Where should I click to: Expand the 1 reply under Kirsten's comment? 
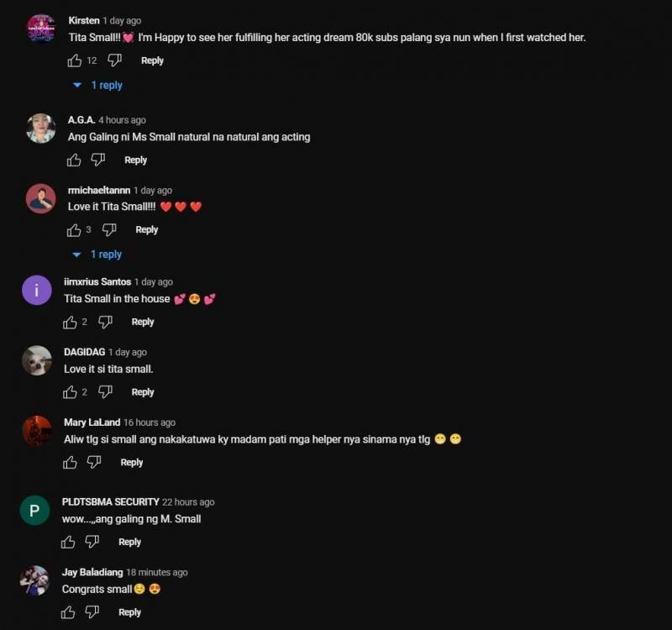[x=98, y=86]
